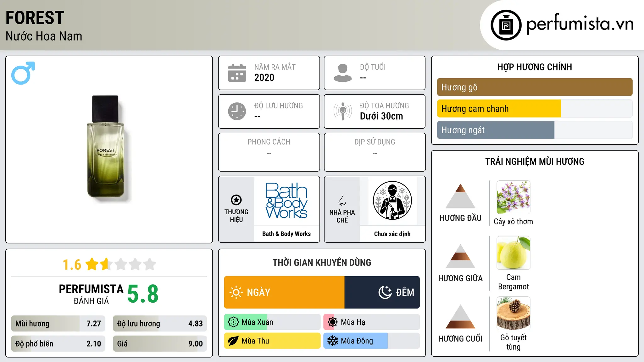Click the last grey rating star

tap(150, 264)
